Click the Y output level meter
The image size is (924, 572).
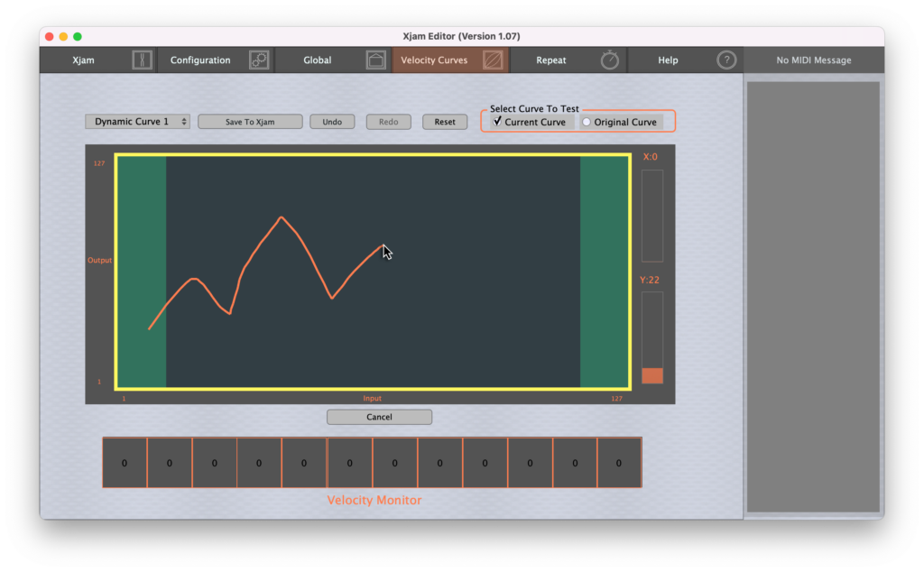click(651, 337)
